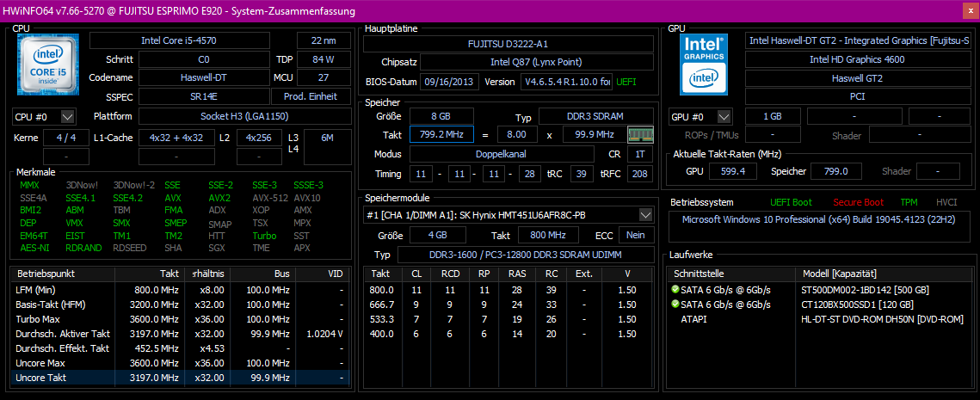Click the 800.0 timing table row
The image size is (980, 400).
click(508, 290)
